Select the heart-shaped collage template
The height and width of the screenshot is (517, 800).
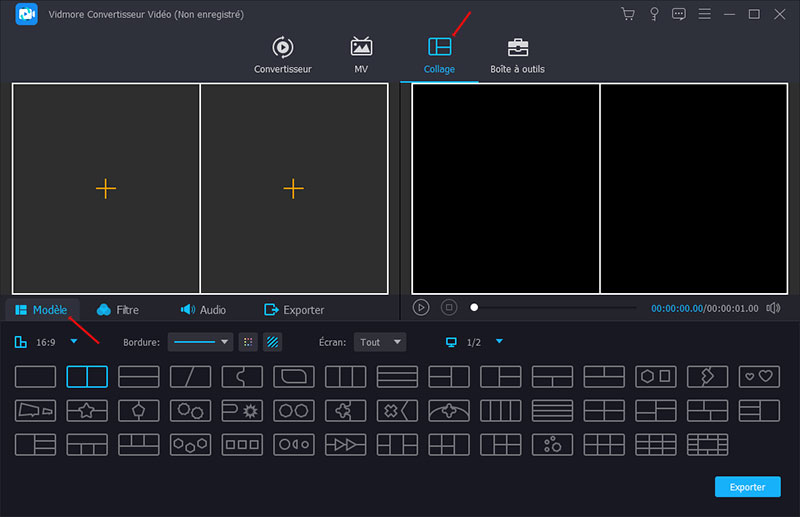[x=759, y=377]
